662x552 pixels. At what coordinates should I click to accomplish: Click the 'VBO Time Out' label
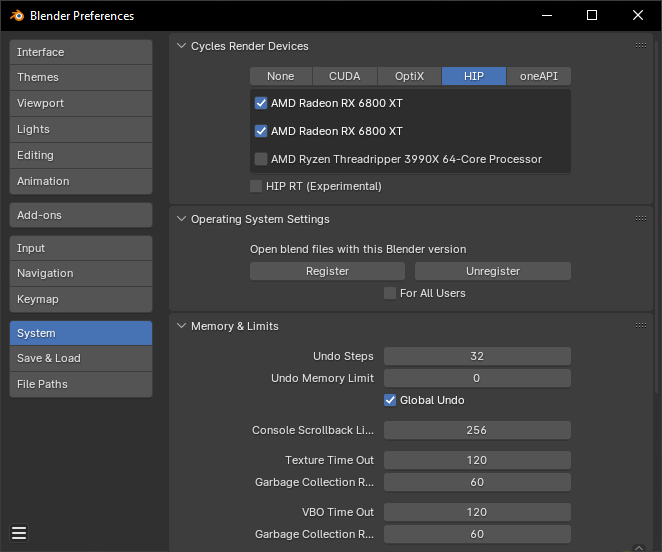pos(338,512)
